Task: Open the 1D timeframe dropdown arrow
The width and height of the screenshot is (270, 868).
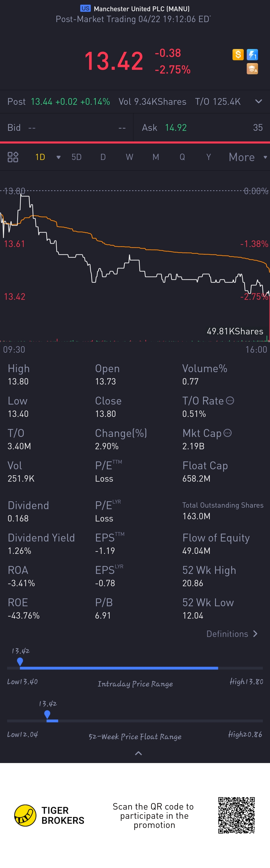Action: click(x=58, y=157)
